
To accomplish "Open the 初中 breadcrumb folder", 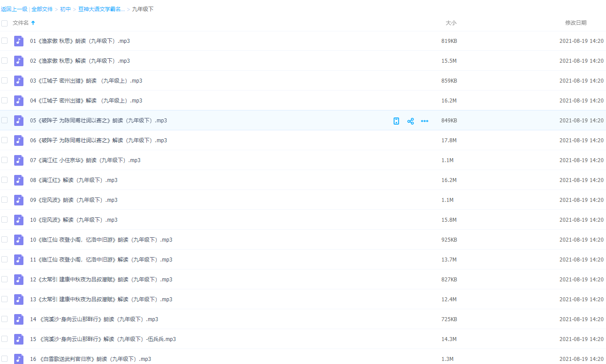I will coord(65,9).
